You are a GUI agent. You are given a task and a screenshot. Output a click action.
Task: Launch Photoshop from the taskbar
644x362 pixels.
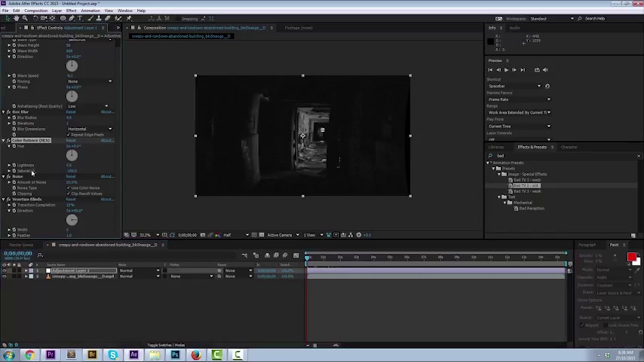tap(175, 355)
